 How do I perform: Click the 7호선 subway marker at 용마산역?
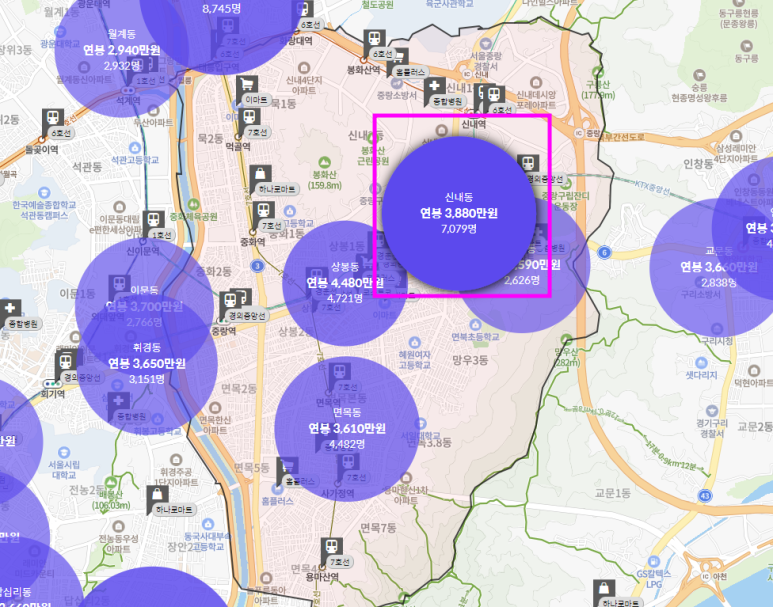coord(332,547)
